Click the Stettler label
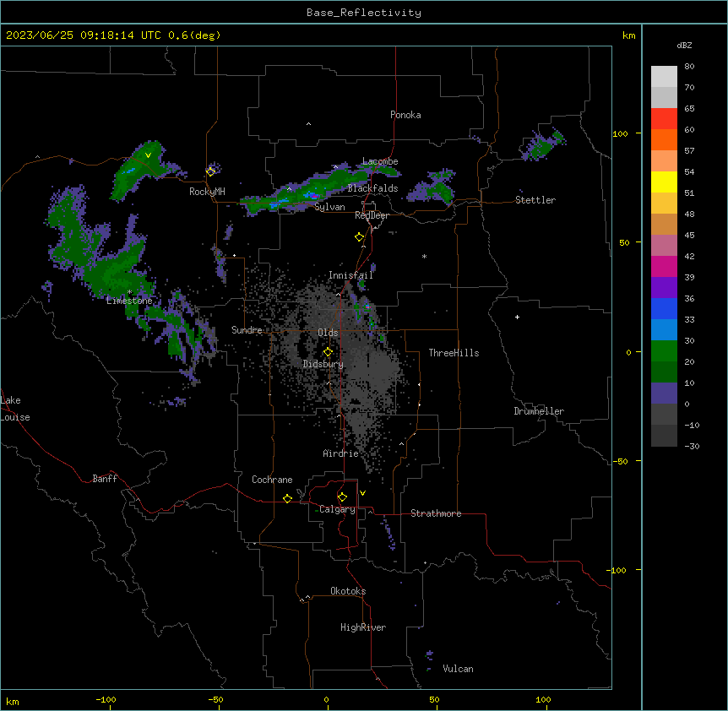Viewport: 728px width, 711px height. point(535,200)
